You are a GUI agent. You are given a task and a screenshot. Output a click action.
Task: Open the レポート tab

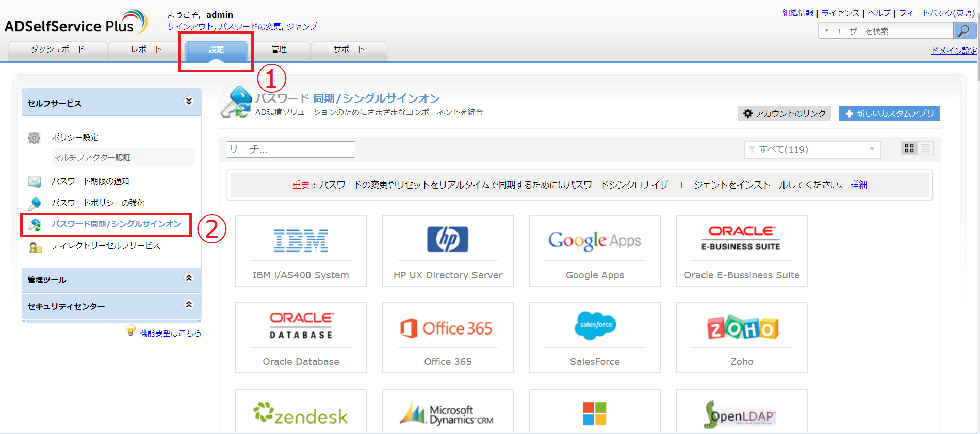146,50
